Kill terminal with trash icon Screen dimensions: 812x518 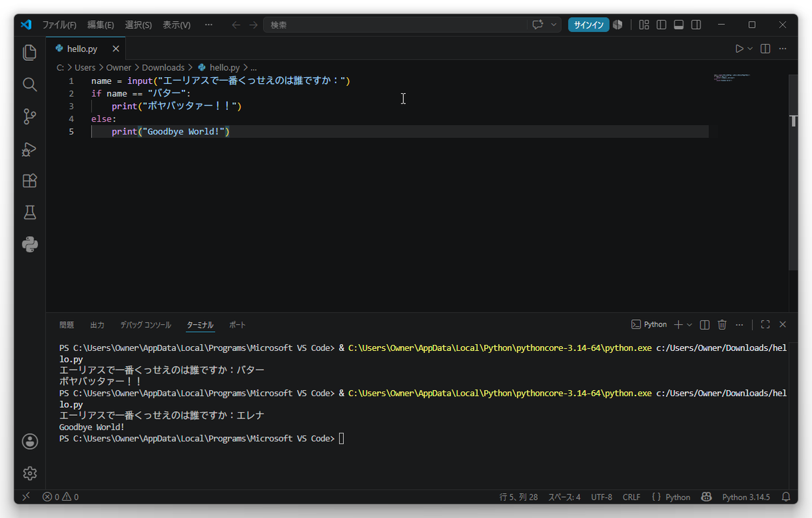tap(722, 325)
